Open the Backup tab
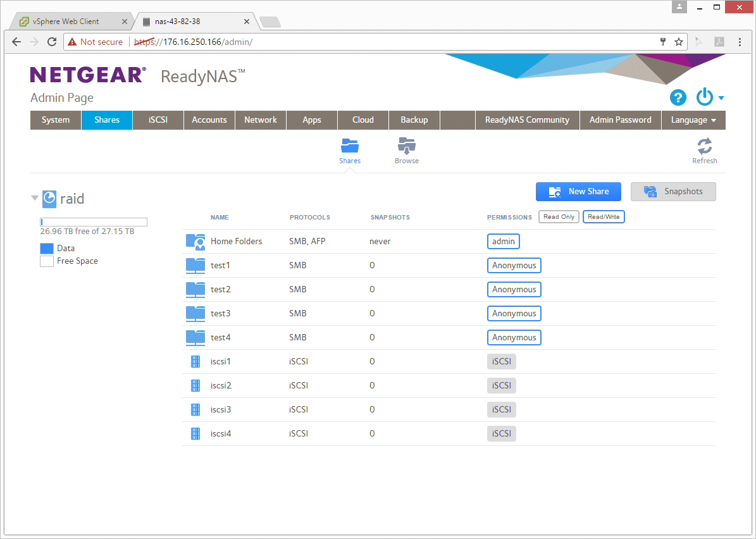This screenshot has width=756, height=539. tap(414, 120)
